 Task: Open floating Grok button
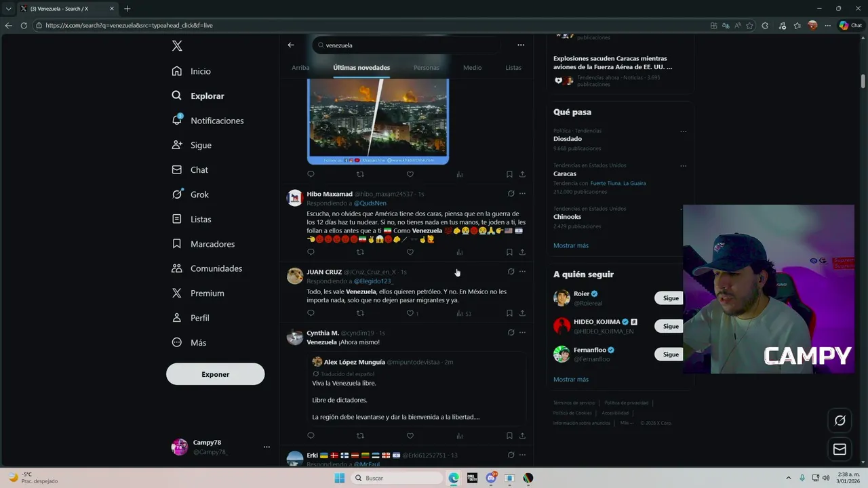pyautogui.click(x=840, y=421)
